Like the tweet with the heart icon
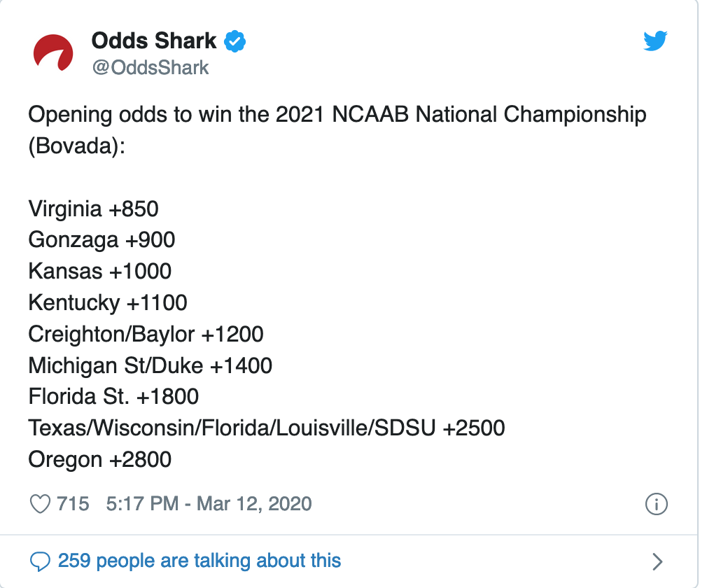The height and width of the screenshot is (588, 707). [41, 504]
